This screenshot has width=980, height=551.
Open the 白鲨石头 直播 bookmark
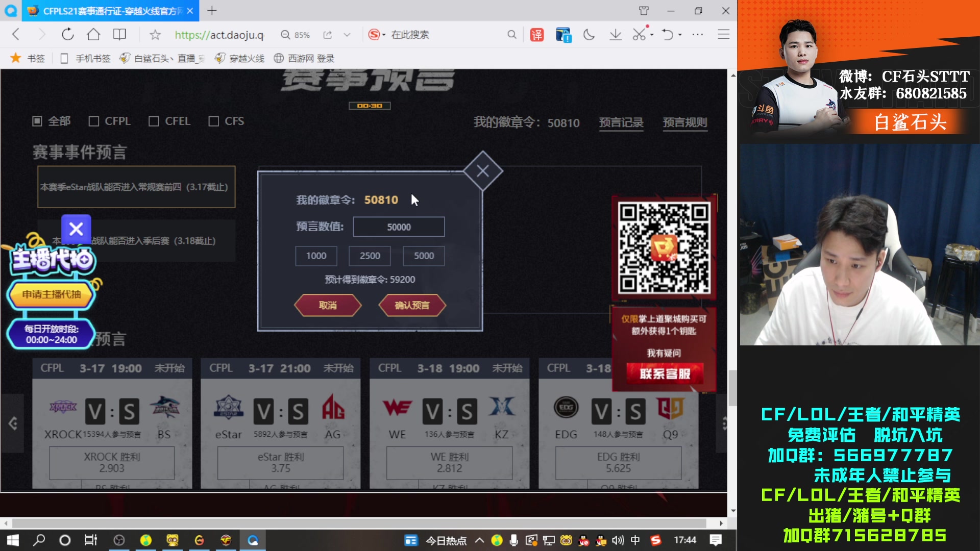162,58
